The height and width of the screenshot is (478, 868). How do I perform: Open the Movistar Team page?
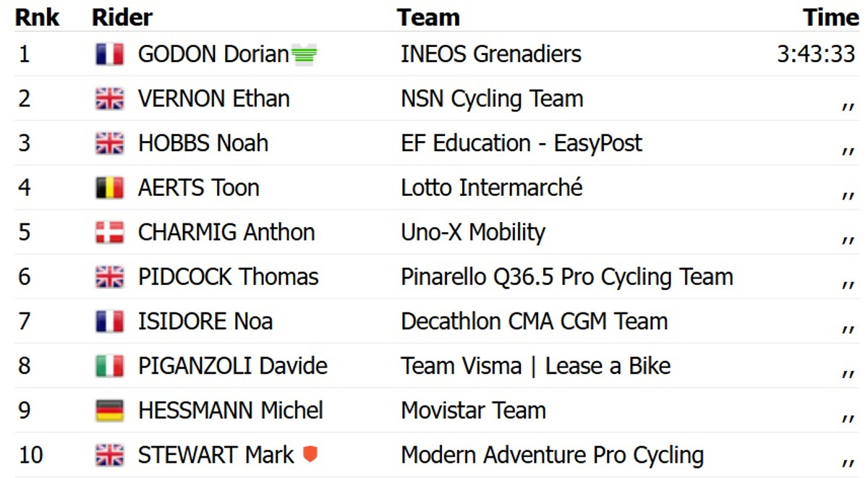[x=473, y=411]
